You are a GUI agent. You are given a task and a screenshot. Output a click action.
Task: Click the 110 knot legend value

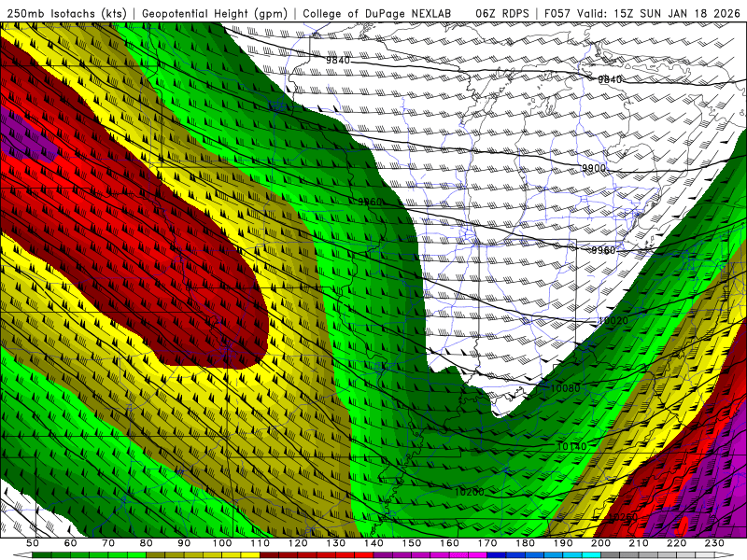pos(261,543)
